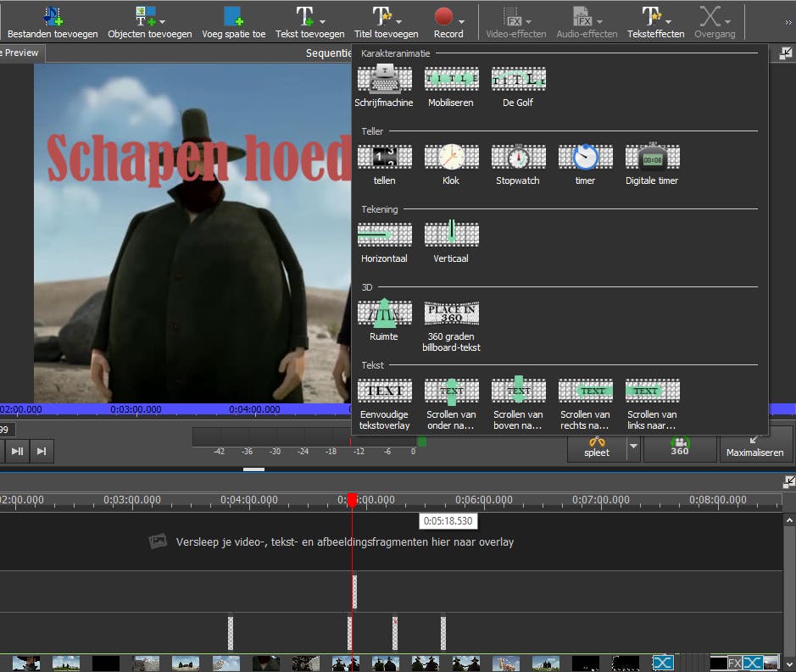Click the spleet split button
Viewport: 796px width, 672px height.
click(x=597, y=448)
